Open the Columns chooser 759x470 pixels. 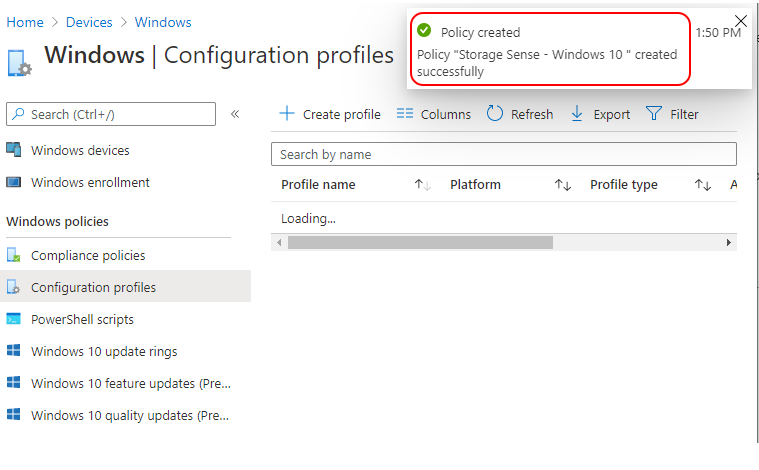tap(445, 114)
